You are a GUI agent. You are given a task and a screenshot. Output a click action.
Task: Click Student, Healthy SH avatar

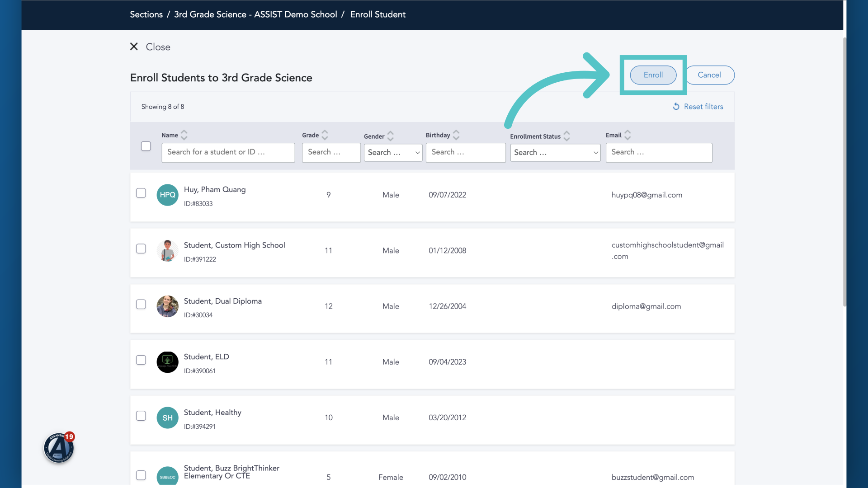[167, 418]
